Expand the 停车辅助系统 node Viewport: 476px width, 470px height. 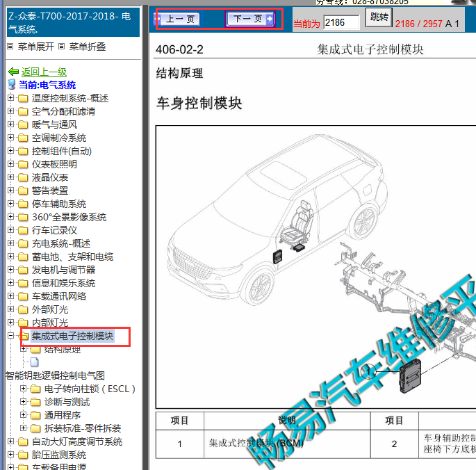[x=10, y=203]
